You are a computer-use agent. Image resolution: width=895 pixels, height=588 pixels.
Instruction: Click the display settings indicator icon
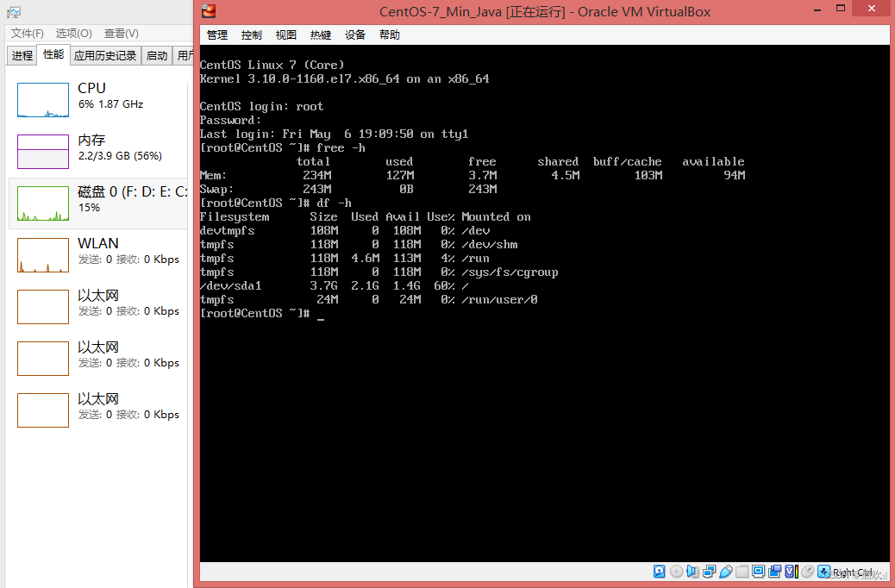click(759, 572)
